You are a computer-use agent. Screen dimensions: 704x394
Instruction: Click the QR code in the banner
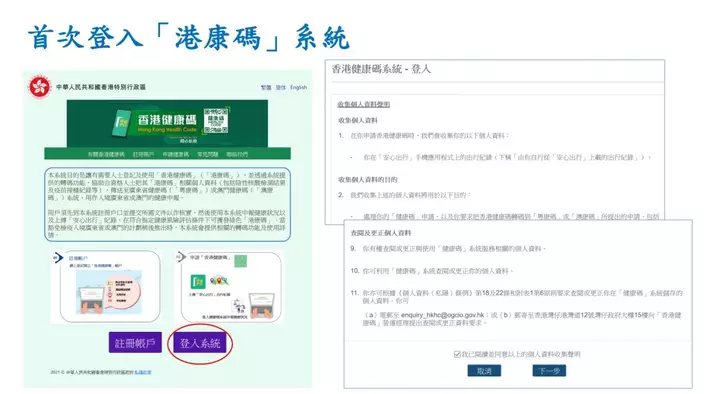[x=216, y=120]
